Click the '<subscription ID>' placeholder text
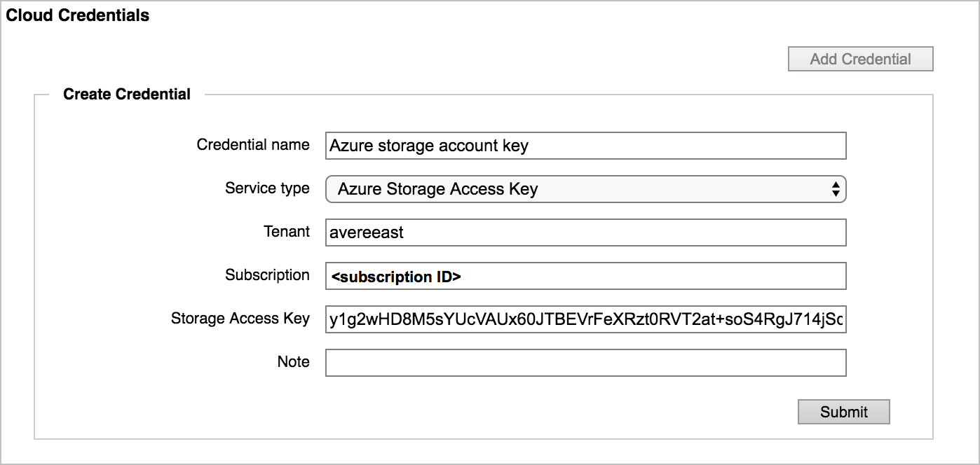Image resolution: width=980 pixels, height=465 pixels. click(396, 277)
